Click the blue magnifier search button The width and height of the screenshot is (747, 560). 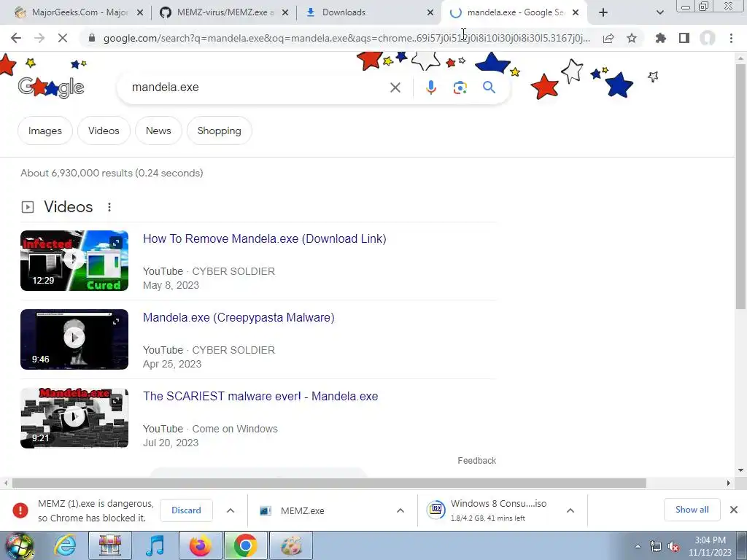point(489,87)
